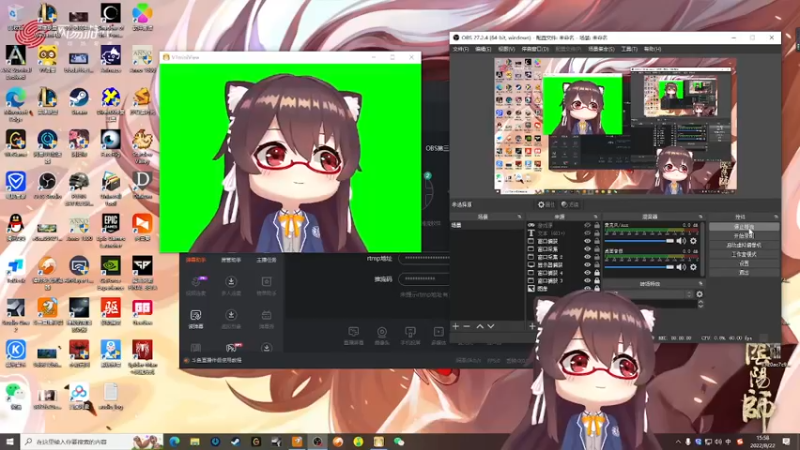
Task: Toggle visibility of 窗口捕获 4 source
Action: pyautogui.click(x=587, y=272)
